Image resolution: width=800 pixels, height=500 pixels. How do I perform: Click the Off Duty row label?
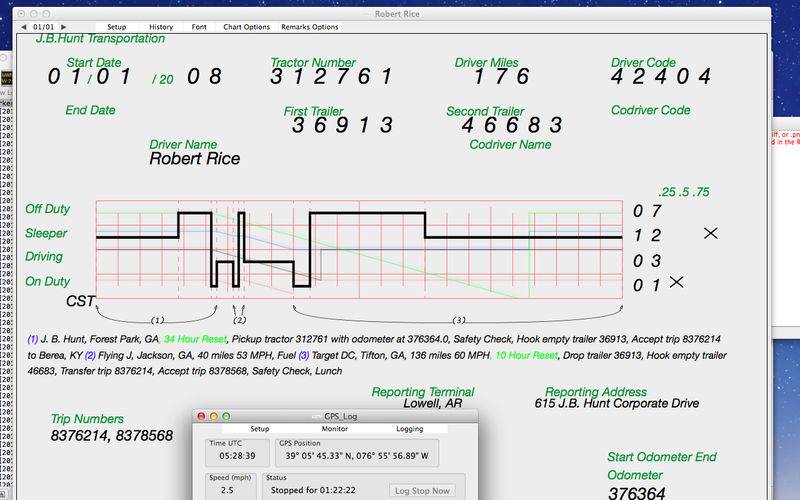pyautogui.click(x=47, y=209)
